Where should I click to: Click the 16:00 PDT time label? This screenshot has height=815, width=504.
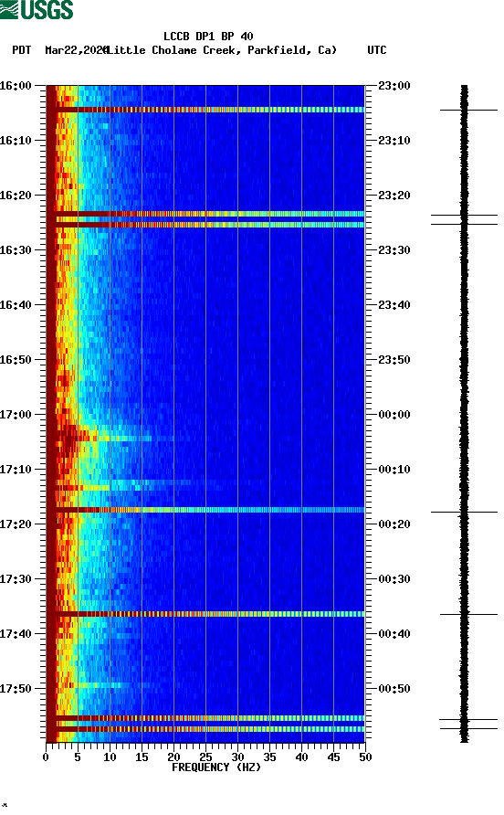(x=16, y=86)
